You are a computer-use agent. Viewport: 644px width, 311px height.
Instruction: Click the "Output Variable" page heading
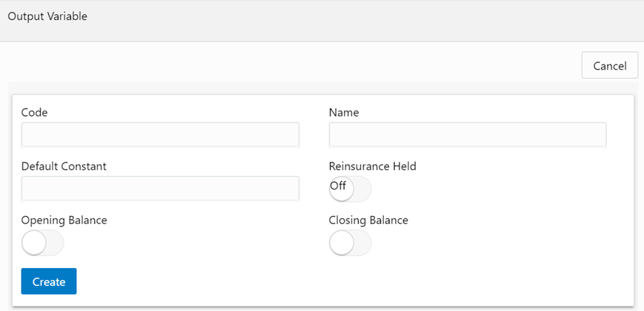[47, 16]
